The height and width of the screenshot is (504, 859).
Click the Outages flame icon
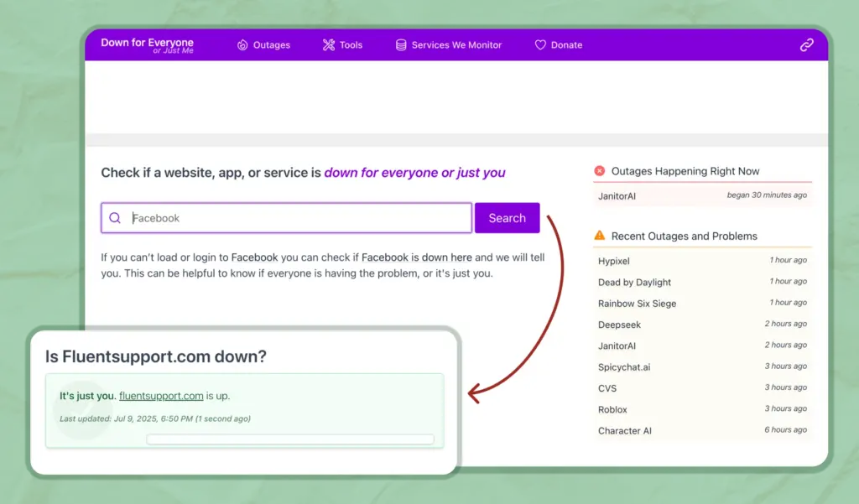(x=242, y=45)
